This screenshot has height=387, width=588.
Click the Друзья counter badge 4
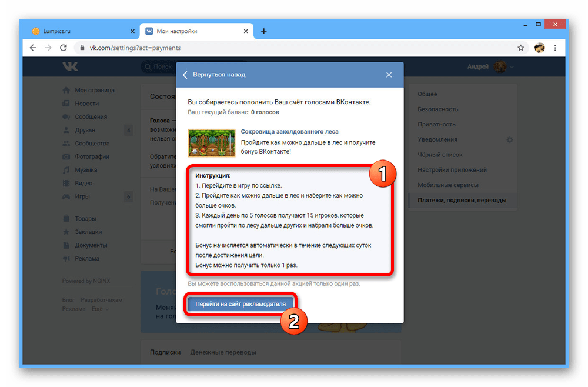(128, 130)
